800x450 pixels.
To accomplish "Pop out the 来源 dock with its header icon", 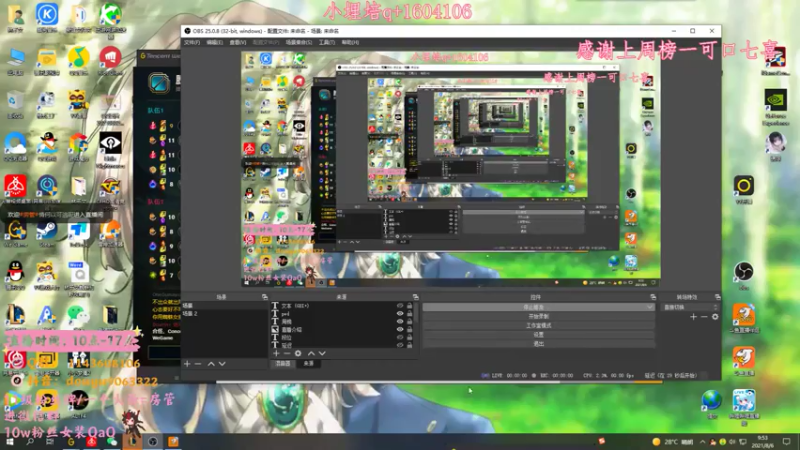I will pyautogui.click(x=415, y=297).
